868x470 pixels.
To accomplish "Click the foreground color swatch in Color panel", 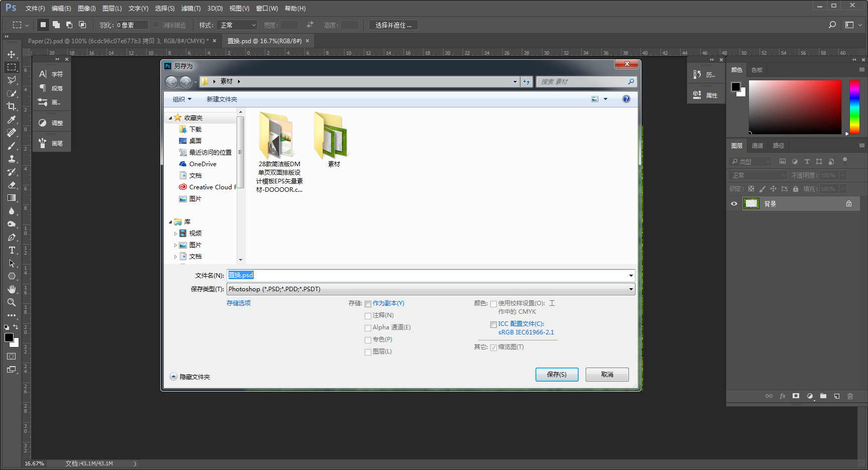I will click(736, 87).
